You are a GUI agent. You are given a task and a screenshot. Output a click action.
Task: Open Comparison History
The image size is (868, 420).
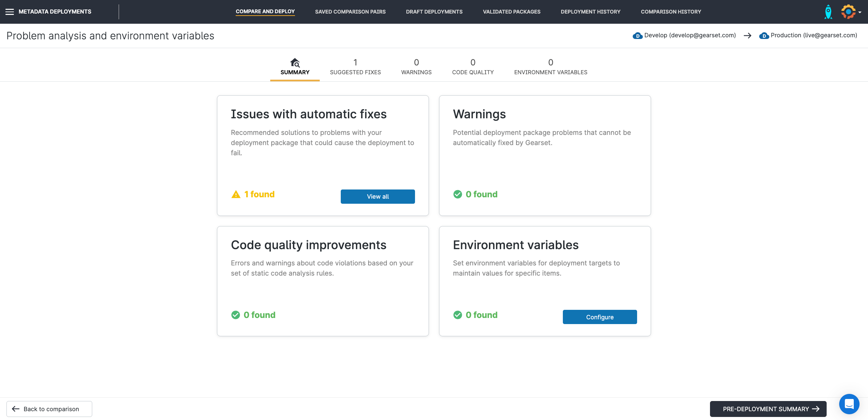coord(671,12)
